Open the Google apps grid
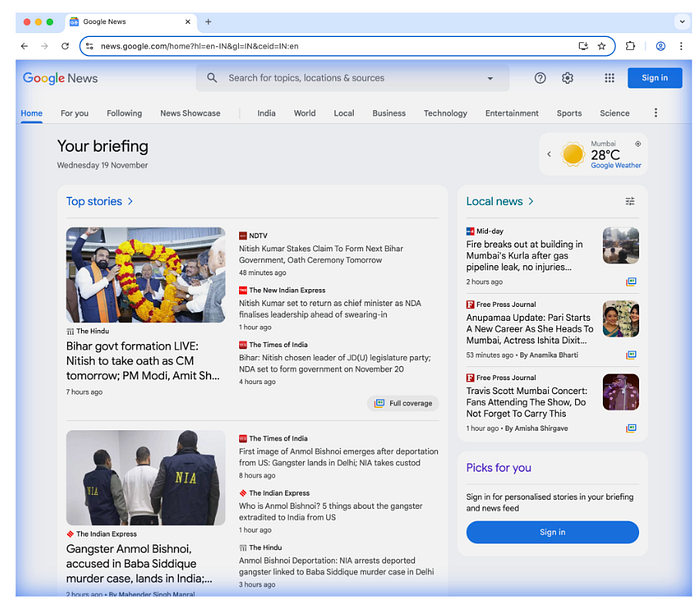This screenshot has width=700, height=606. click(609, 78)
